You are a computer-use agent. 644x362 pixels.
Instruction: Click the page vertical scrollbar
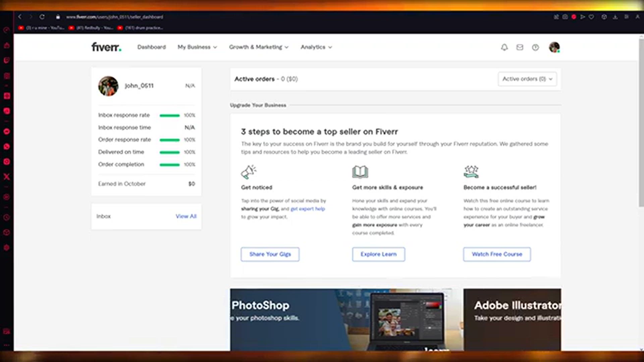[641, 122]
